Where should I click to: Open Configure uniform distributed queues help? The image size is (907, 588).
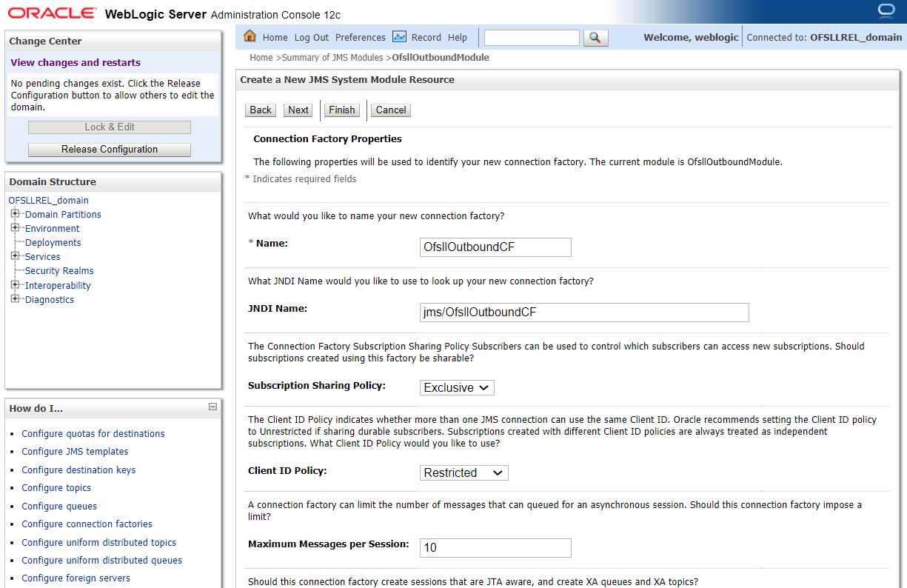coord(101,560)
